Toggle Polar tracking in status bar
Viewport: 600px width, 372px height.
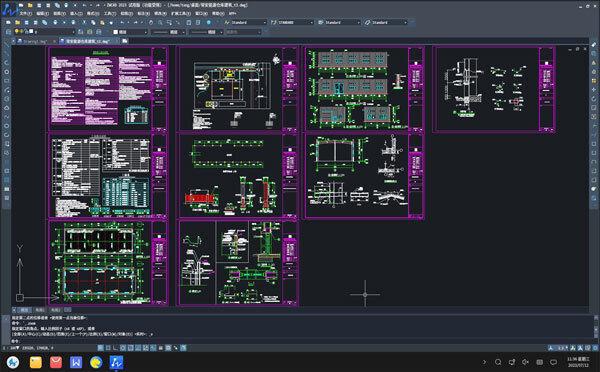[123, 348]
